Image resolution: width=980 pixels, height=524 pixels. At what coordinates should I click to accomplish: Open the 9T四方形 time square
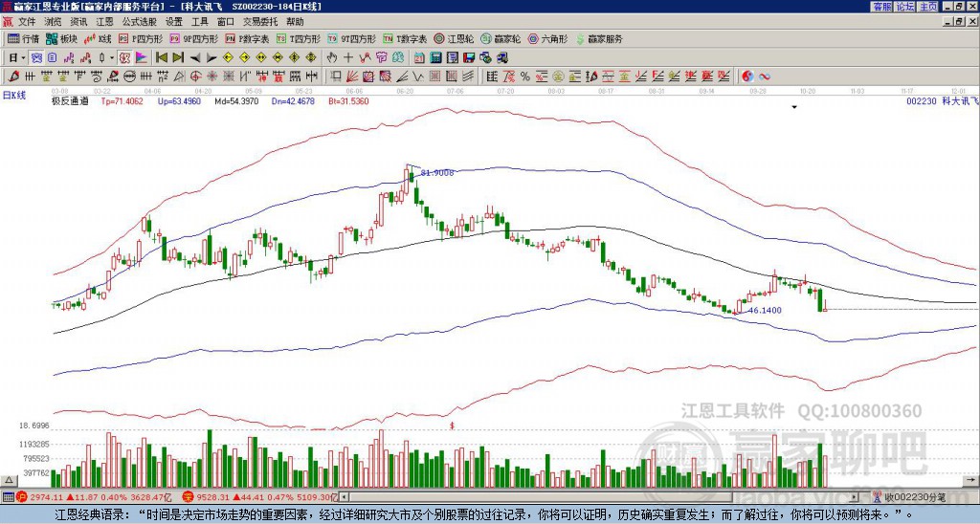tap(352, 38)
